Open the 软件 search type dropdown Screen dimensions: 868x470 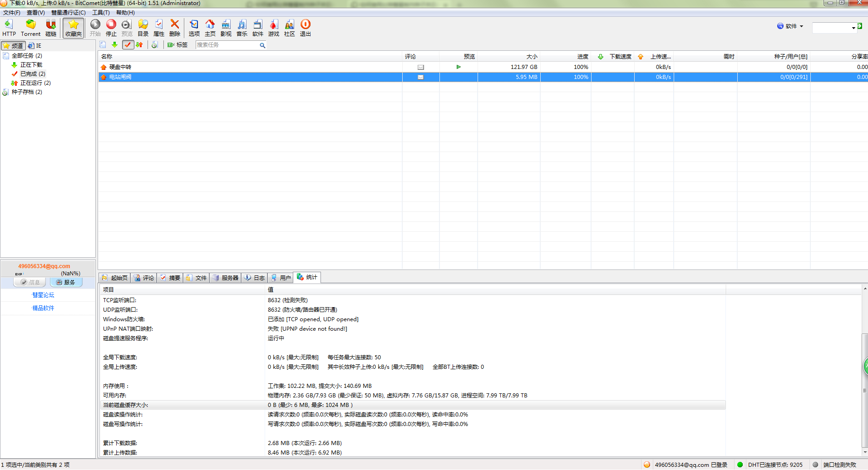point(790,26)
